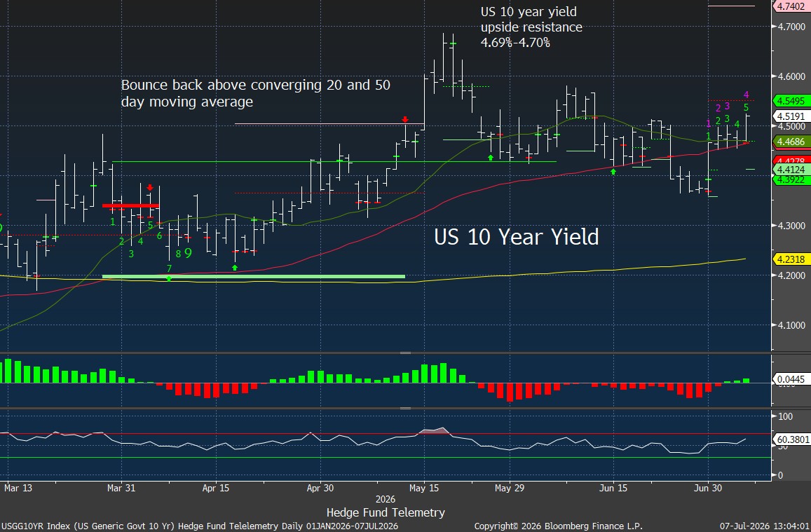Click the upside resistance 4.69%-4.70% annotation
The width and height of the screenshot is (811, 532).
pyautogui.click(x=532, y=27)
